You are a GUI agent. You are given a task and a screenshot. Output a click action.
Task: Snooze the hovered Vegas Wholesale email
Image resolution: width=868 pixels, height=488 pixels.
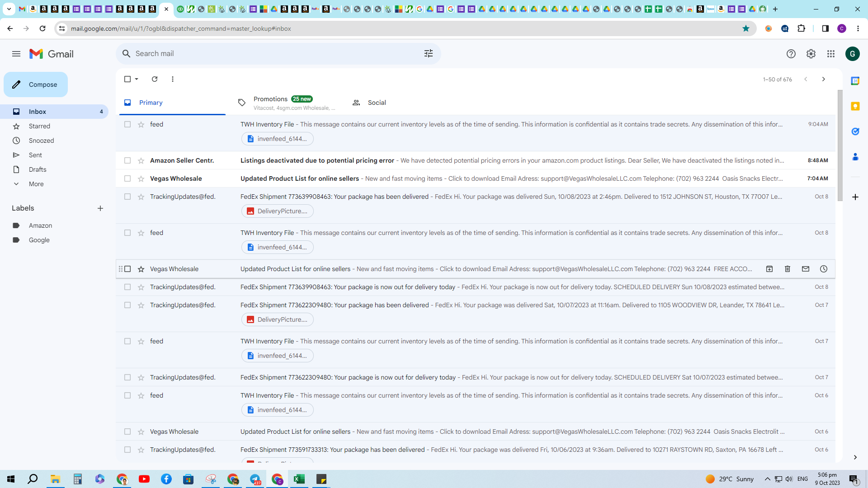tap(824, 269)
